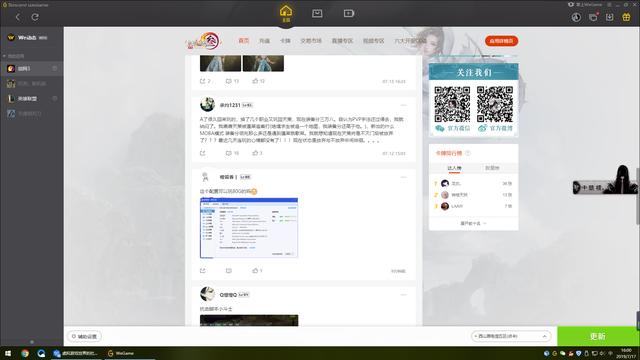Viewport: 640px width, 360px height.
Task: Open the server region dropdown
Action: pos(511,336)
